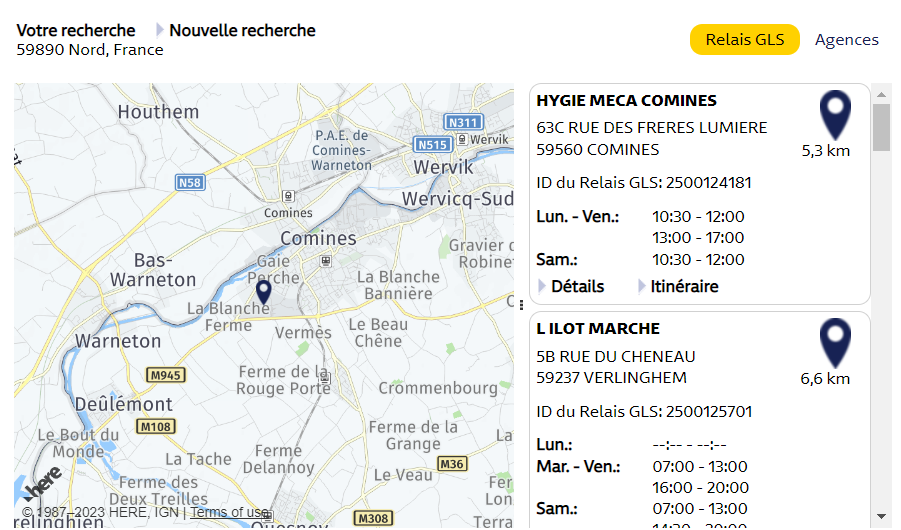Click the Wervik train station icon
This screenshot has height=530, width=901.
pos(462,139)
